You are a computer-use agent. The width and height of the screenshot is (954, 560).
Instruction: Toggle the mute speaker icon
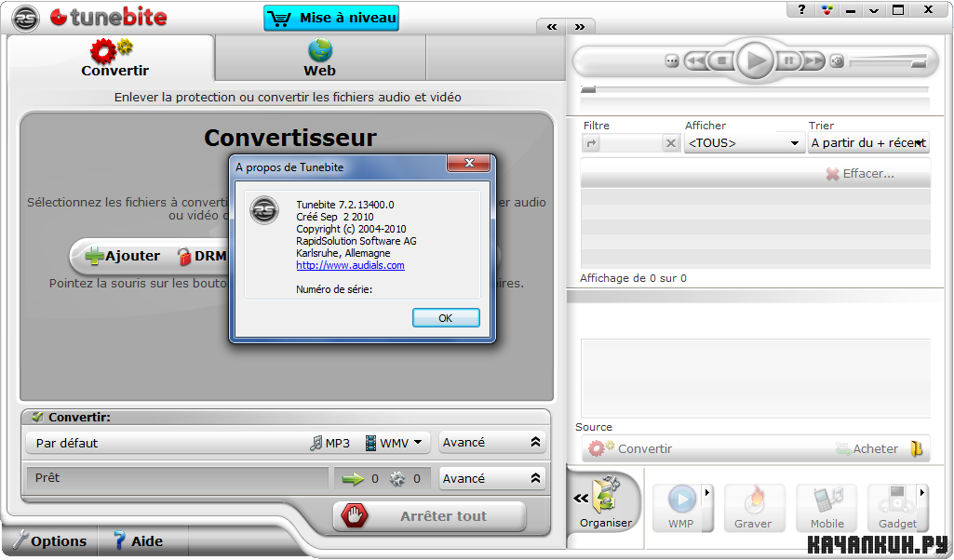point(837,61)
